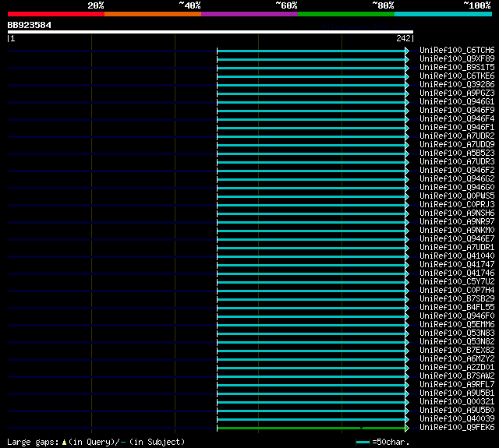This screenshot has height=448, width=499.
Task: Open the UniRef100_A9PGZ3 entry
Action: [x=457, y=93]
